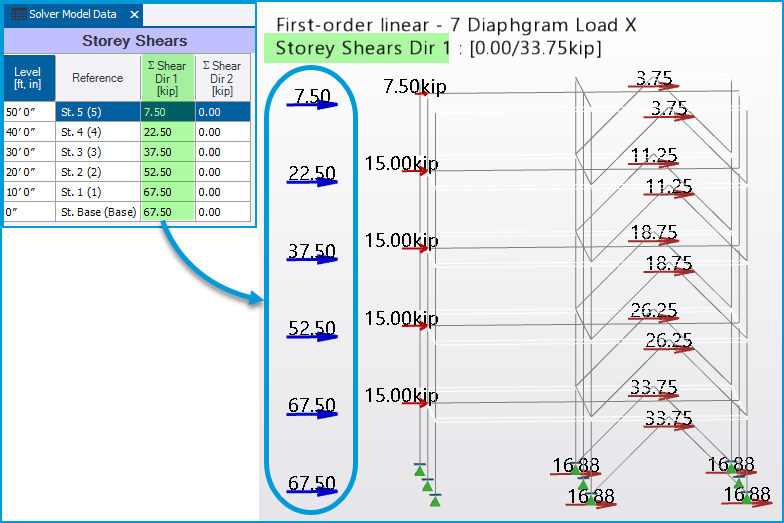Image resolution: width=784 pixels, height=523 pixels.
Task: Click the table icon in Solver Model Data tab
Action: click(x=18, y=15)
